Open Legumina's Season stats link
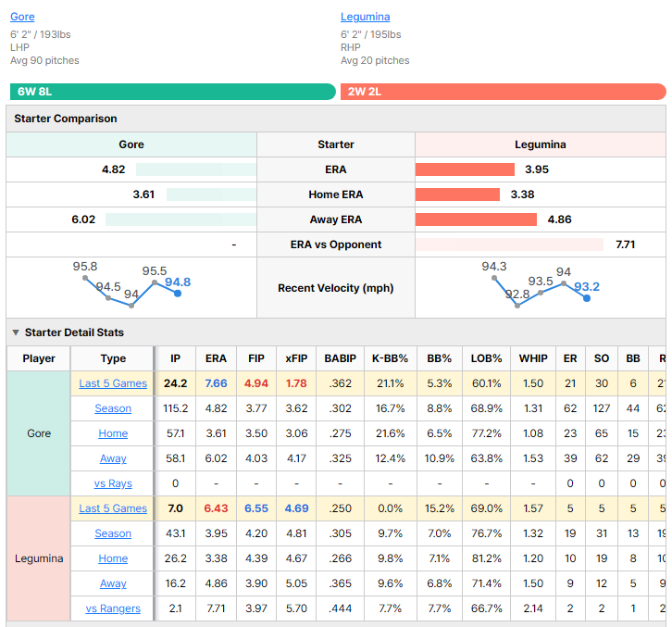Image resolution: width=672 pixels, height=627 pixels. pos(113,533)
